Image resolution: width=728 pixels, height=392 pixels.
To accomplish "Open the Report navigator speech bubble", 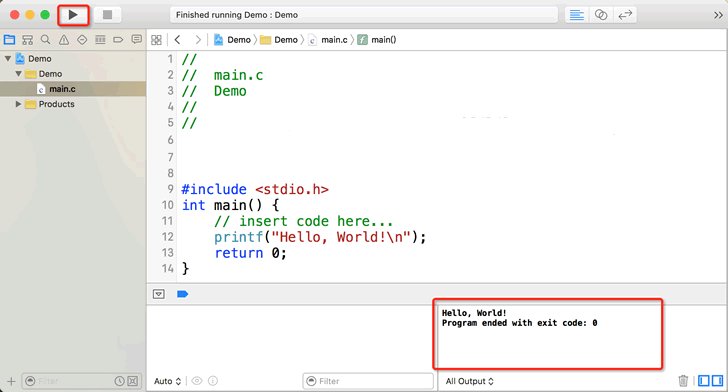I will point(136,40).
